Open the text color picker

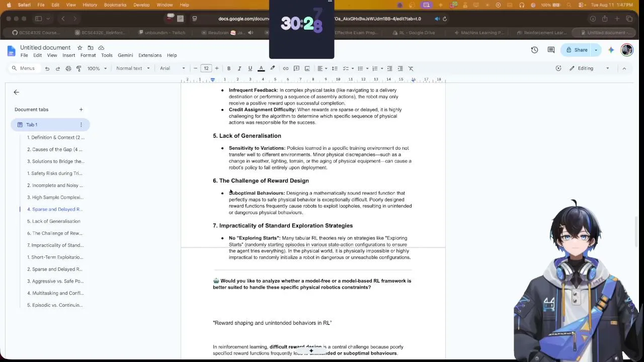pos(261,68)
